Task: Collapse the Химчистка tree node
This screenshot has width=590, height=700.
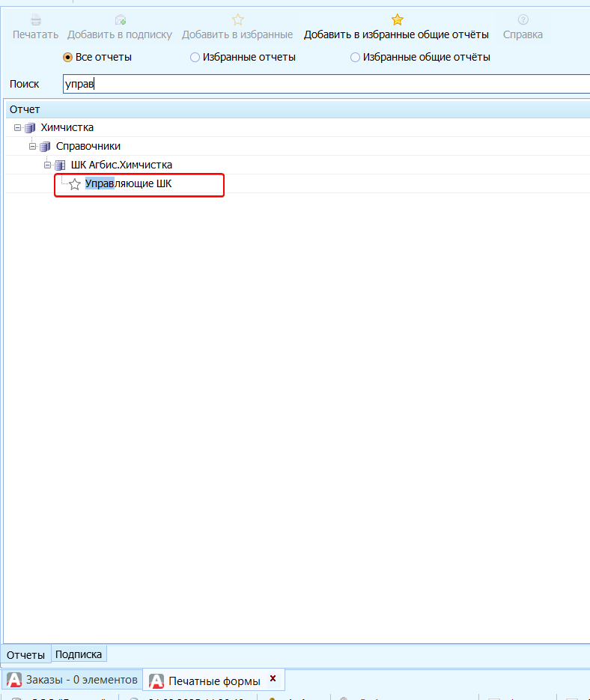Action: 18,128
